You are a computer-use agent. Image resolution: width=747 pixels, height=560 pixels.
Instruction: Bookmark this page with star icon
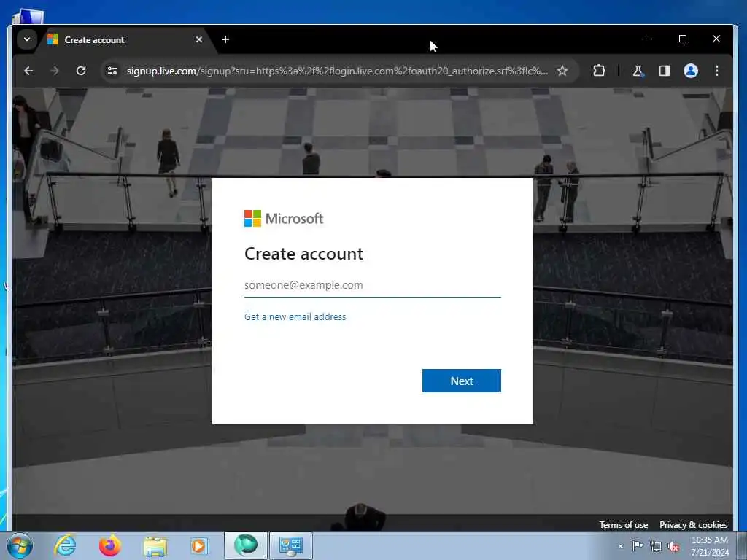[x=562, y=71]
